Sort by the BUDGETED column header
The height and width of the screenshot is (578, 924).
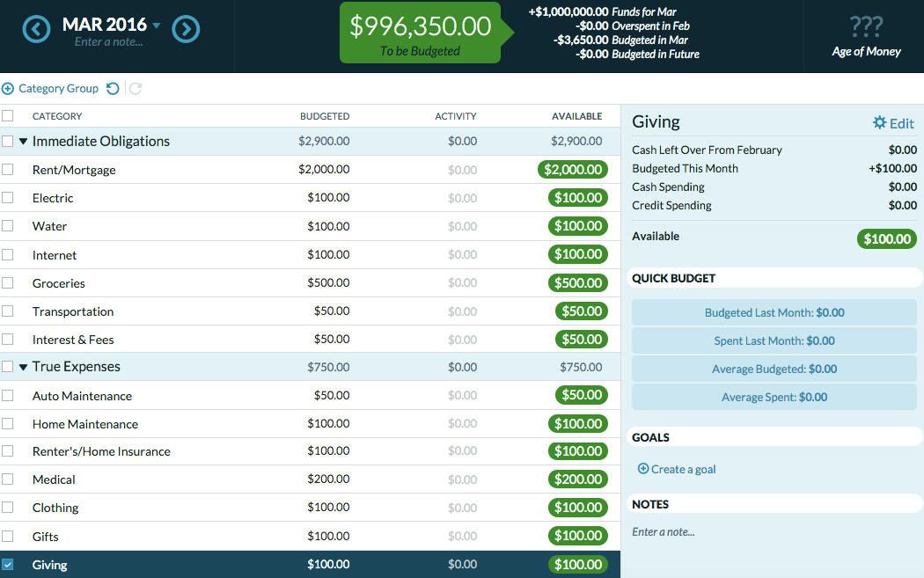324,116
